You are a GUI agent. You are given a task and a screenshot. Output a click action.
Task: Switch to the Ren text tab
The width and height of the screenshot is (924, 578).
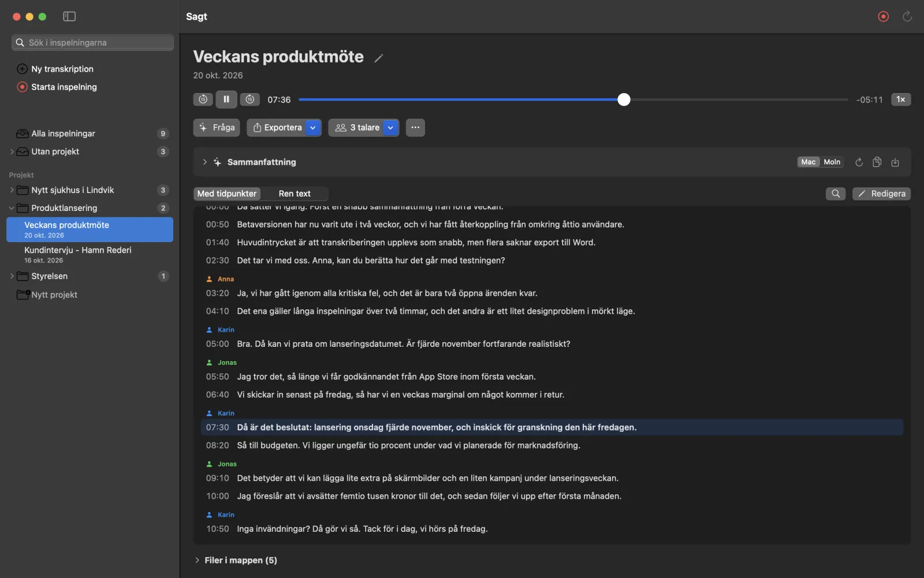click(295, 194)
